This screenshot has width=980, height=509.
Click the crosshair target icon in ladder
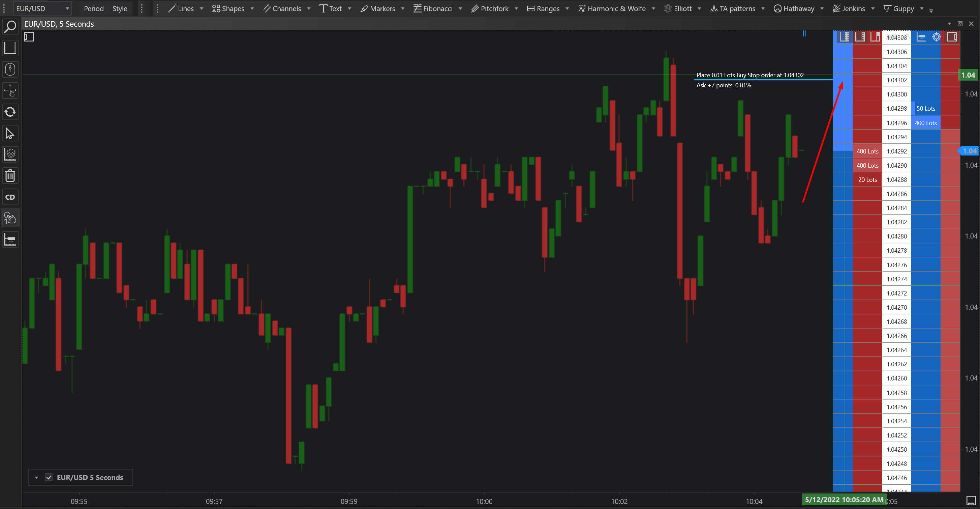click(x=936, y=37)
